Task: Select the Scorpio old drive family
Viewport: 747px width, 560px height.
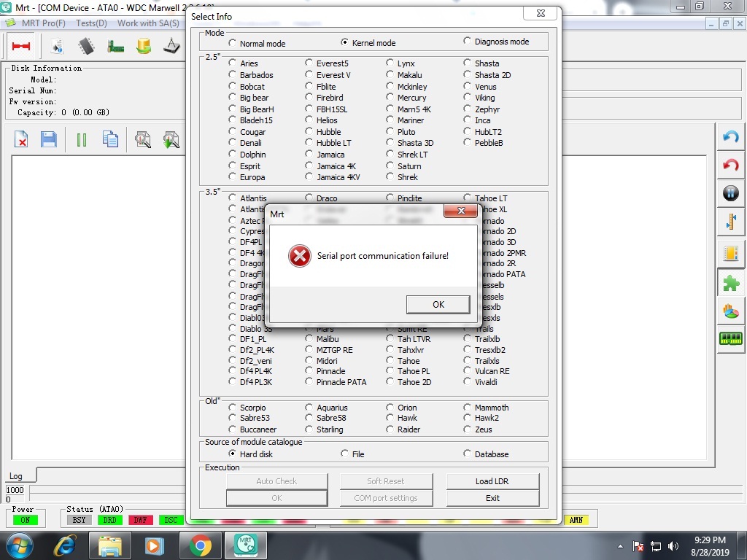Action: coord(232,407)
